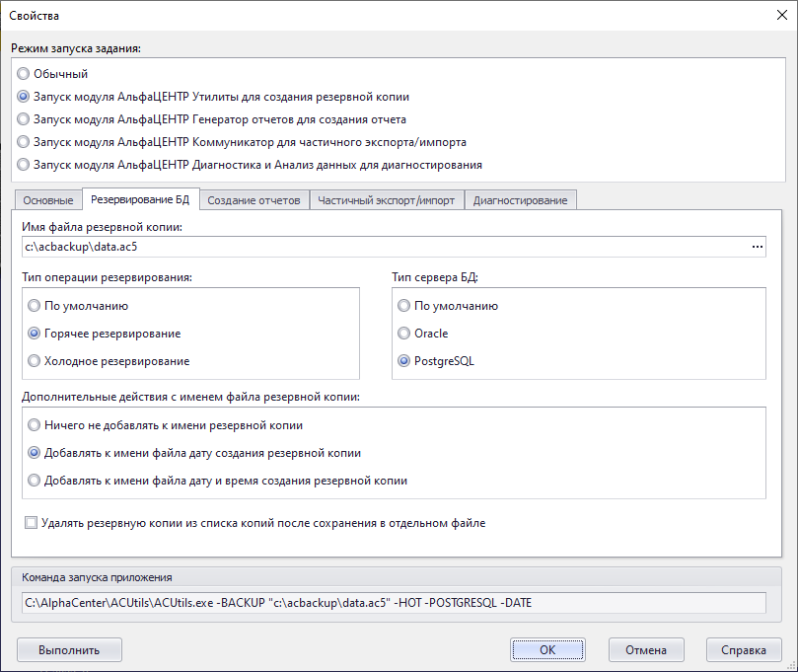798x672 pixels.
Task: Select По умолчанию database server type
Action: [x=404, y=306]
